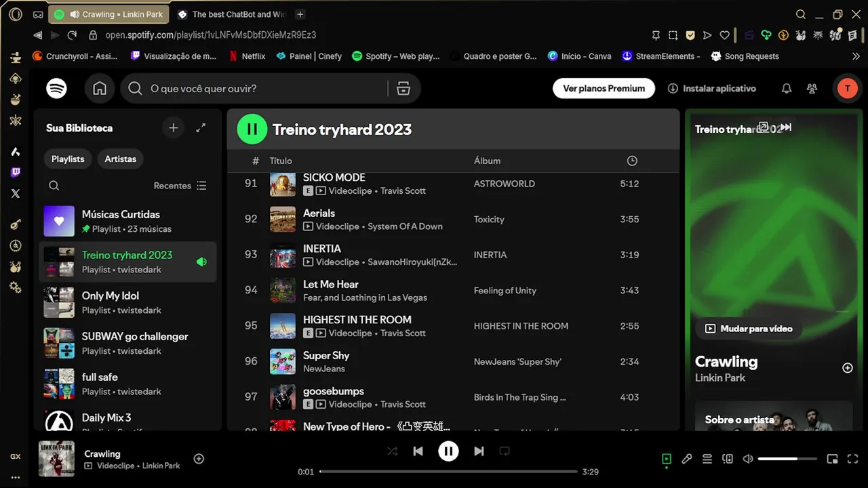Search within library magnifier icon
The height and width of the screenshot is (488, 868).
[x=54, y=186]
